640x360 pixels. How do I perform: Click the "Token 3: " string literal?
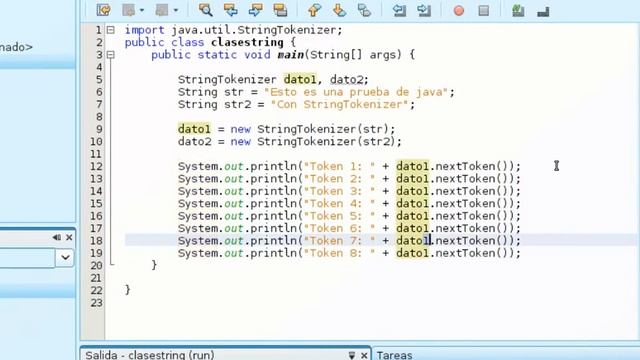coord(340,191)
